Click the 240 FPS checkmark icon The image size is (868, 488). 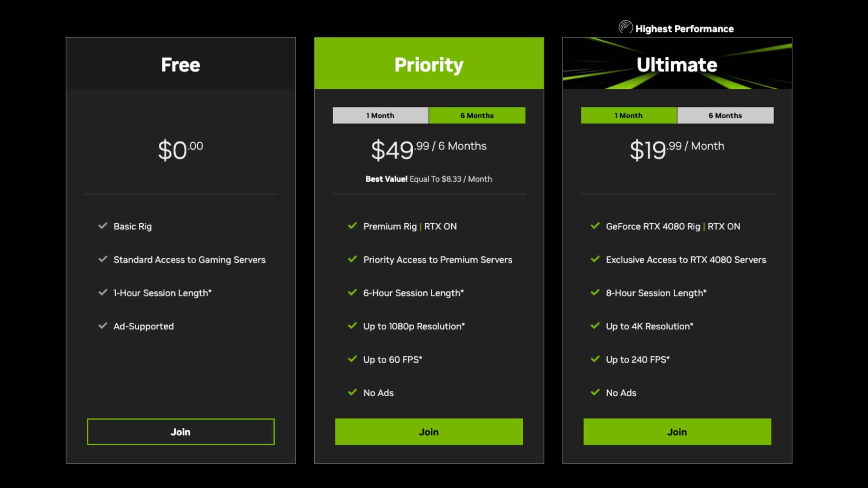tap(594, 359)
